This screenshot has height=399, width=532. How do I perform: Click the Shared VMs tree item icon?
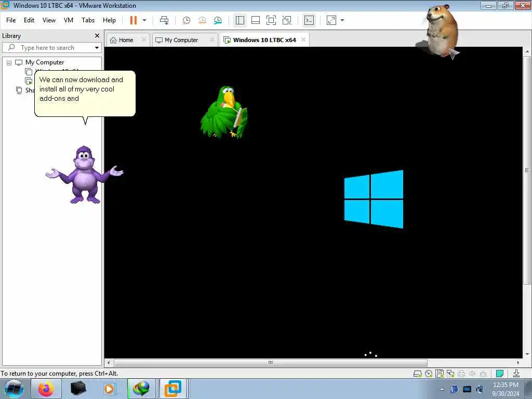pos(19,90)
